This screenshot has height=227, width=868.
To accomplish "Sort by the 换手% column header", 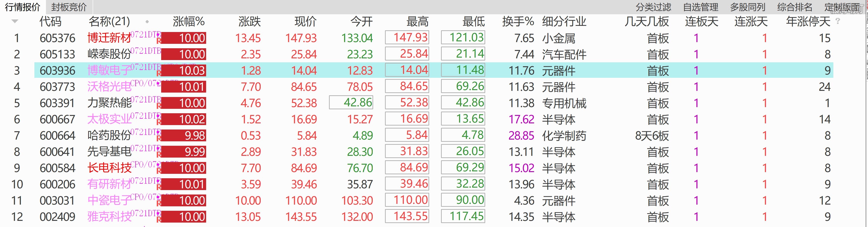I will (x=518, y=22).
